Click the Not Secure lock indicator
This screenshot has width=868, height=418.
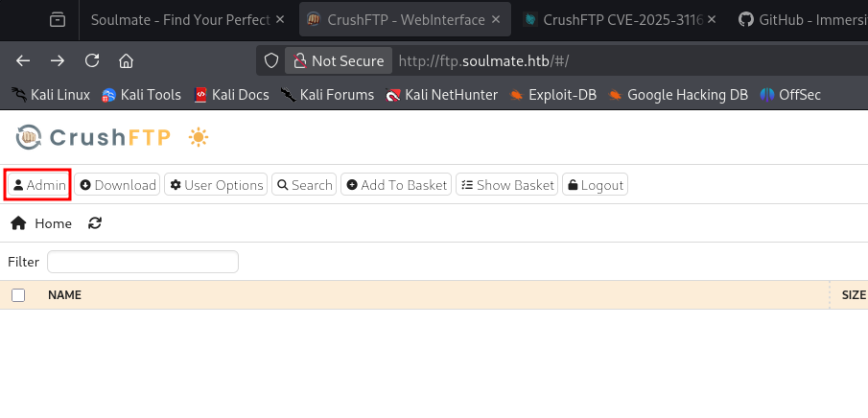[339, 60]
